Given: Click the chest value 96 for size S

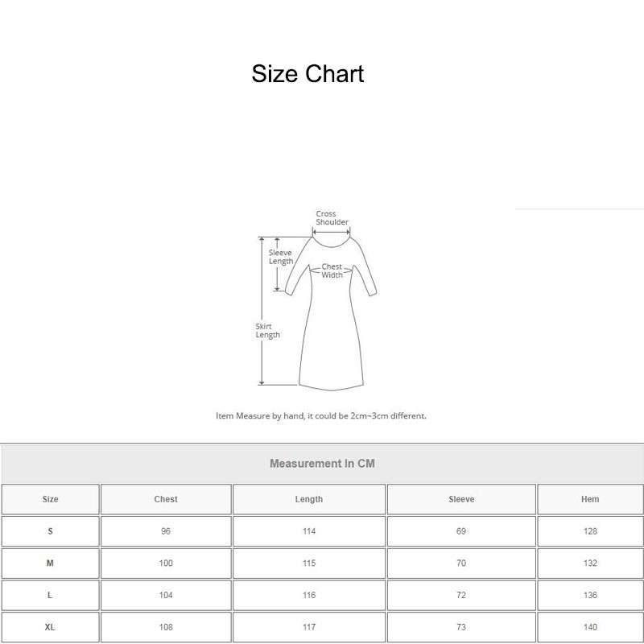Looking at the screenshot, I should 165,531.
